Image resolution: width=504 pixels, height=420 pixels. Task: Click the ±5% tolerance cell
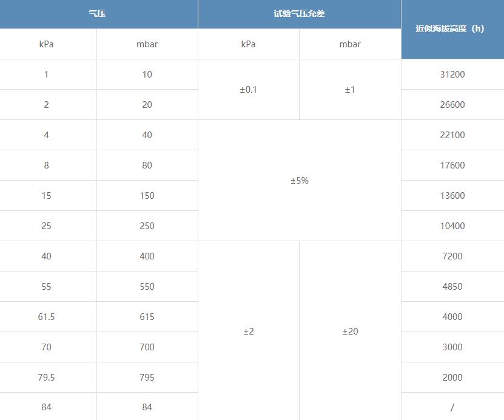pyautogui.click(x=299, y=181)
